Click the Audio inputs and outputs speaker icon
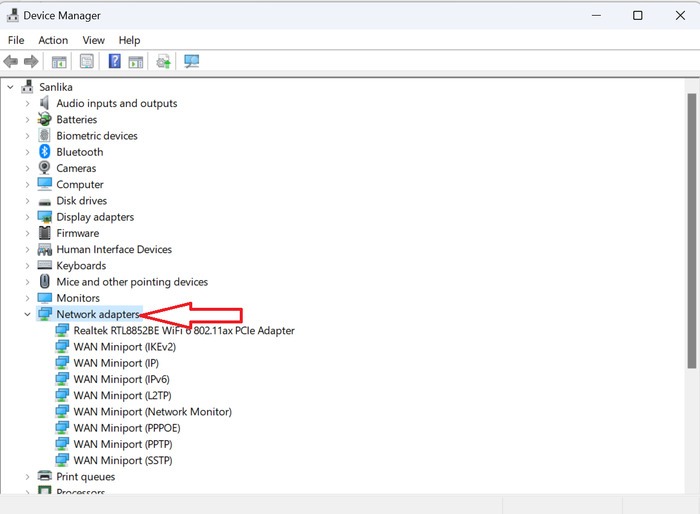Viewport: 700px width, 514px height. [45, 103]
